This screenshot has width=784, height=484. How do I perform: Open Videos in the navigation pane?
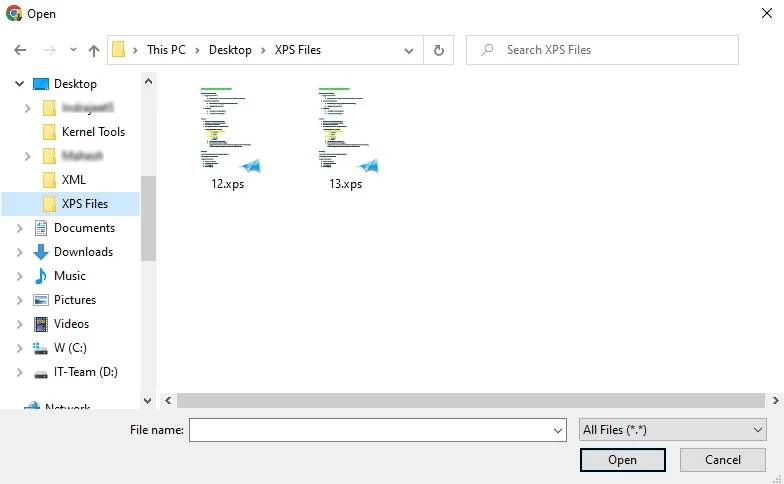click(x=72, y=324)
